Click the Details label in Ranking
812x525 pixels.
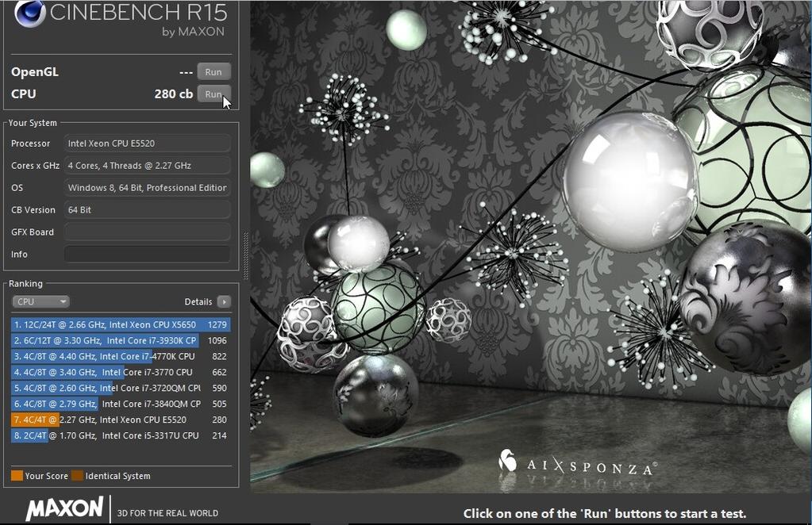198,301
